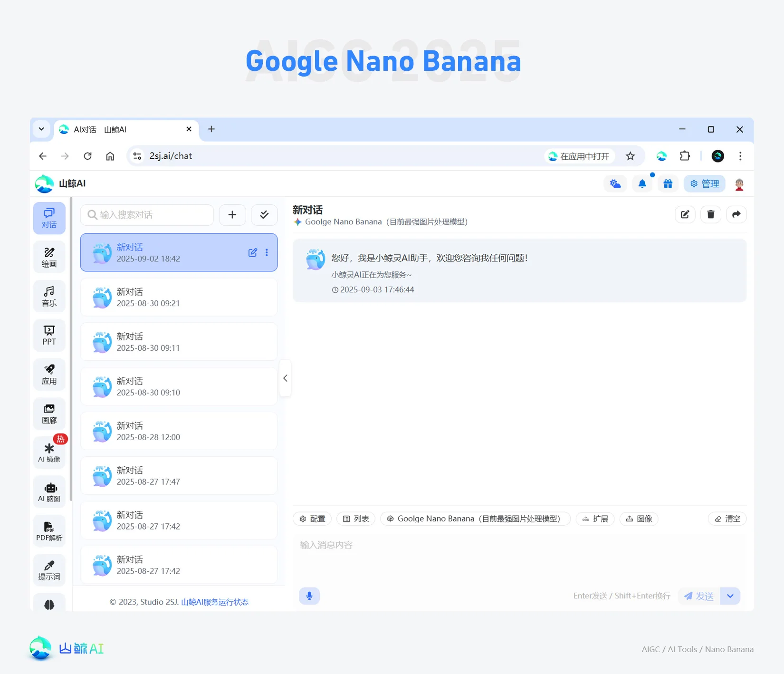Viewport: 784px width, 674px height.
Task: Go back in browser history
Action: coord(43,156)
